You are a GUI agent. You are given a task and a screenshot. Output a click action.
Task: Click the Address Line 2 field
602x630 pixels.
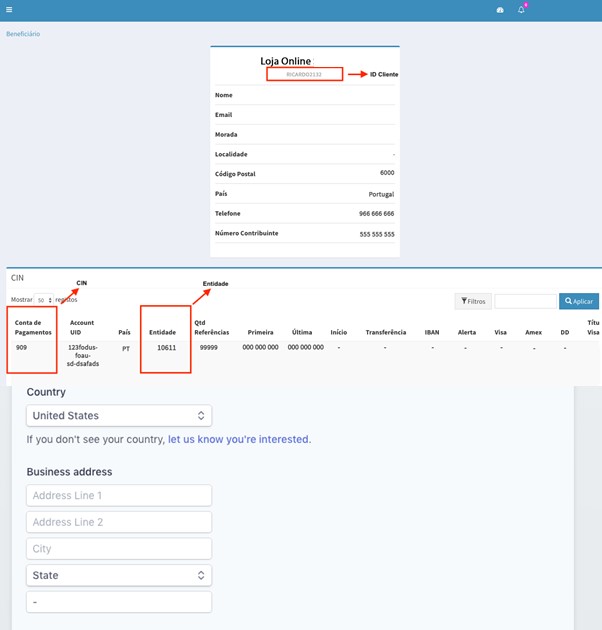(118, 522)
